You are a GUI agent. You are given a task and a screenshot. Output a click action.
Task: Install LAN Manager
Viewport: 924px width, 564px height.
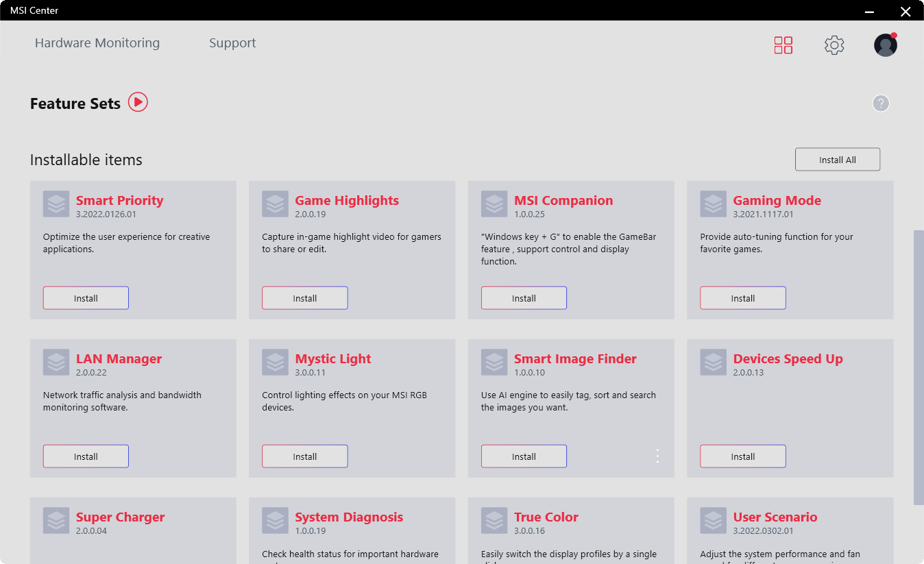(x=86, y=456)
